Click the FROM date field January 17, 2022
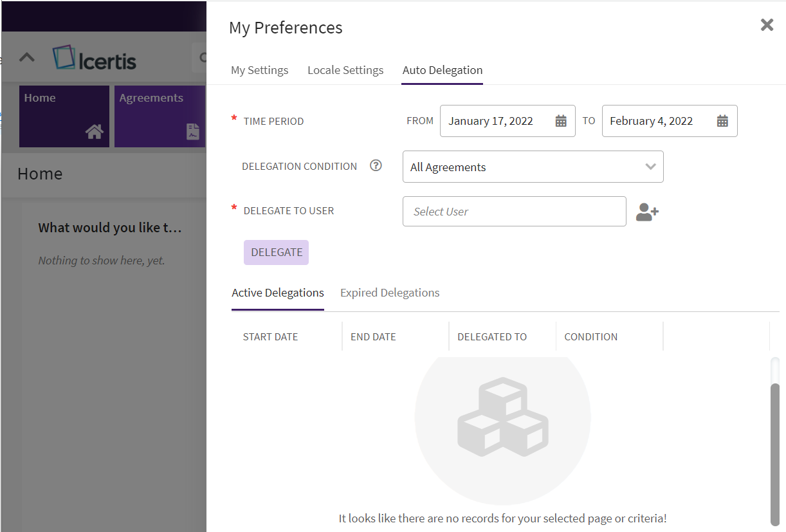 coord(490,121)
